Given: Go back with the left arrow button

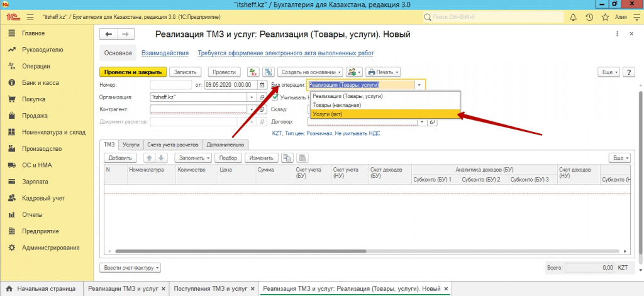Looking at the screenshot, I should 109,35.
